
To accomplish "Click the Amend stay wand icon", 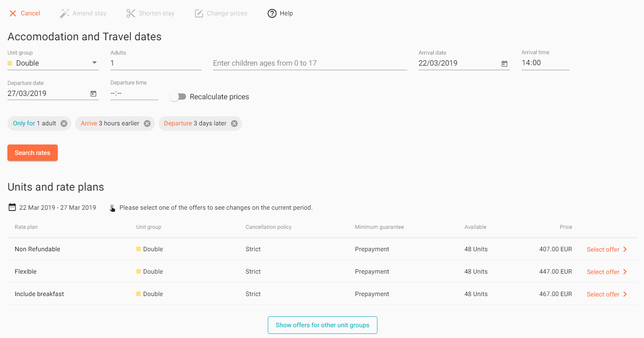I will [x=64, y=13].
